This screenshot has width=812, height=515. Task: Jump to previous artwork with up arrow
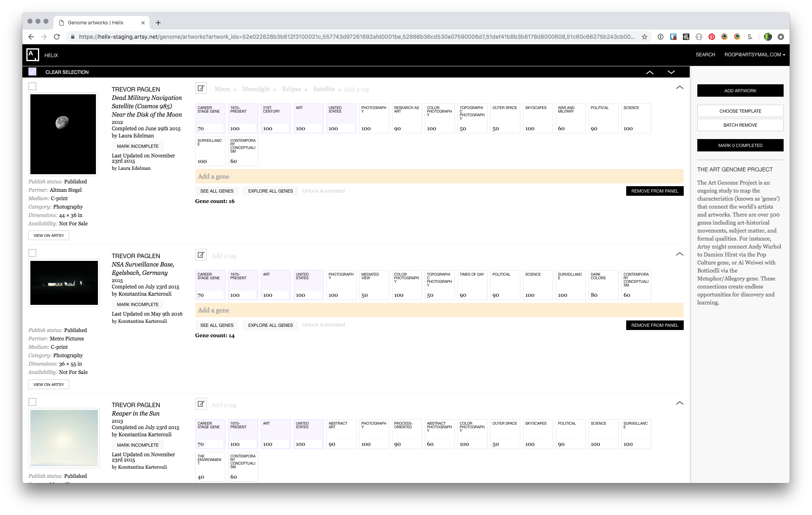[x=650, y=72]
